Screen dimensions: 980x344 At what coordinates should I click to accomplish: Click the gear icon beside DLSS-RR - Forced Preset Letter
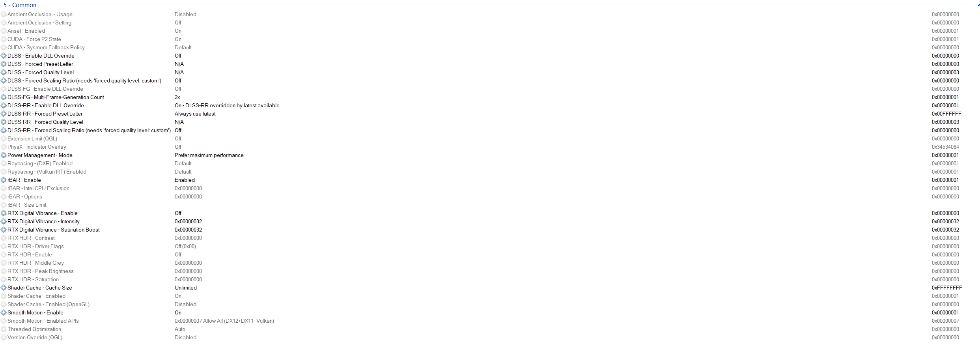(4, 114)
